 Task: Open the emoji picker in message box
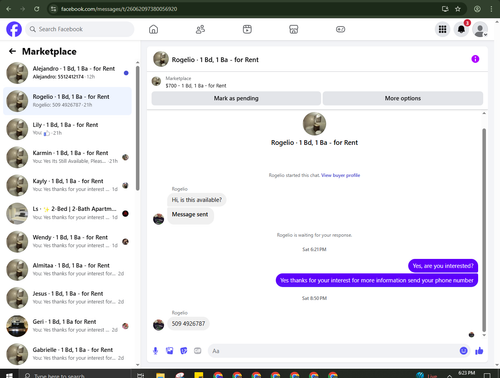click(463, 351)
